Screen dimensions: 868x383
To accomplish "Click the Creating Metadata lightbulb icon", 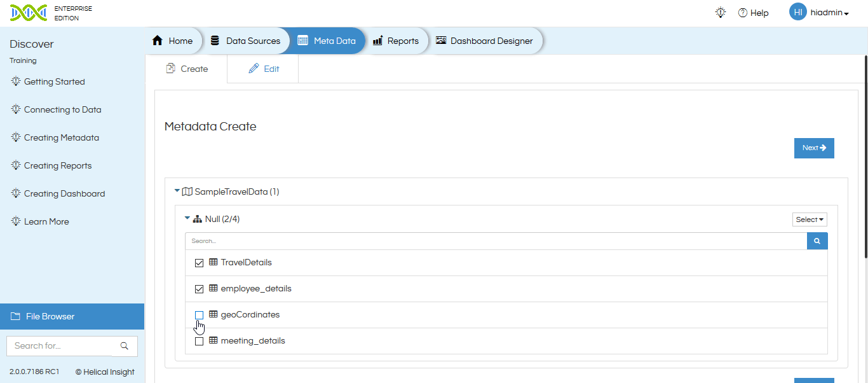I will 16,137.
